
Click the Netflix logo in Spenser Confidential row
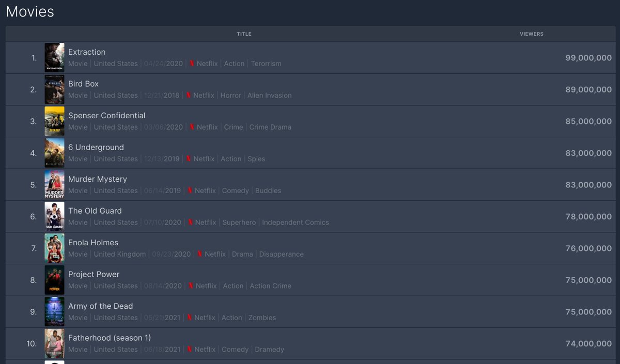191,127
